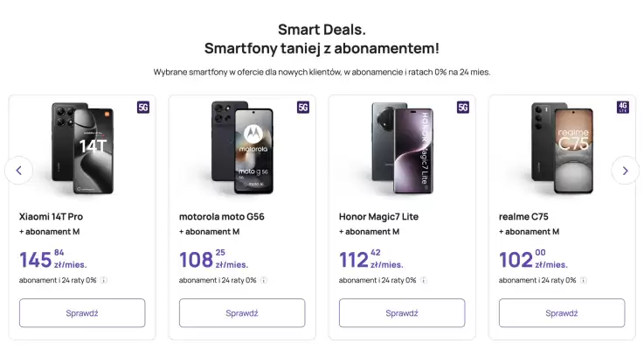This screenshot has height=350, width=644.
Task: Click the next carousel arrow
Action: 625,170
